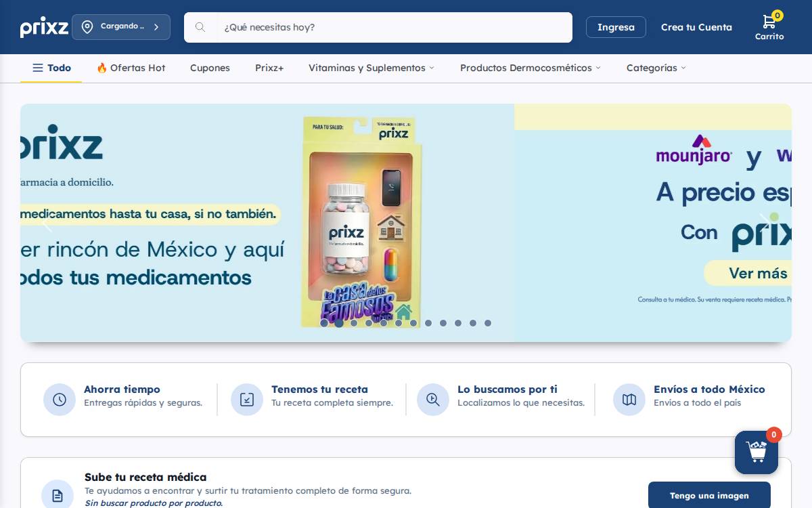Open the Cupones menu item
812x508 pixels.
pyautogui.click(x=210, y=68)
